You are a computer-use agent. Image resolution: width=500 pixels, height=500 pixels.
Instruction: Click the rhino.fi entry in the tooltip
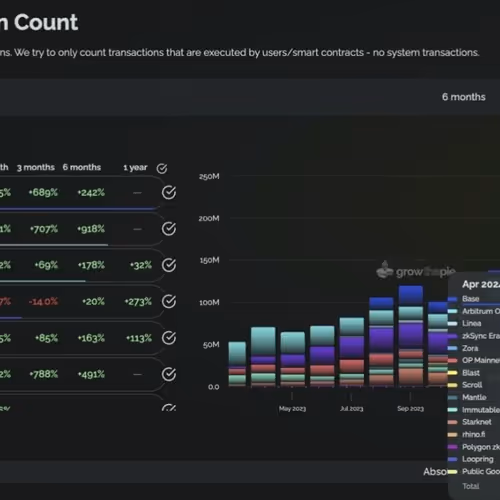(473, 434)
